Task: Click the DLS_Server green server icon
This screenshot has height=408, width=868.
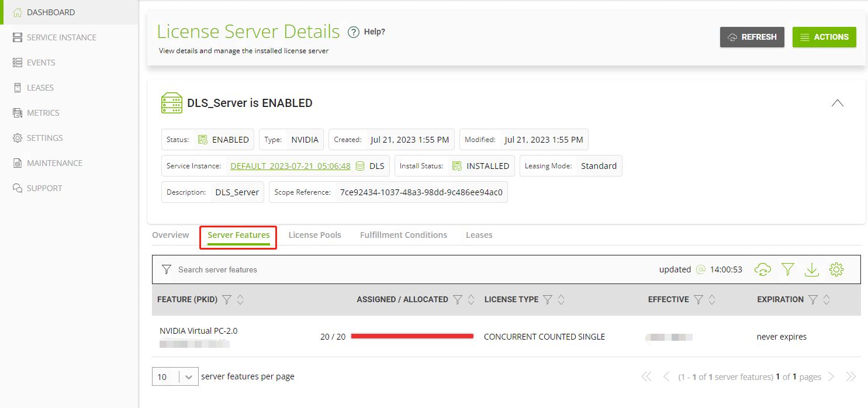Action: 172,103
